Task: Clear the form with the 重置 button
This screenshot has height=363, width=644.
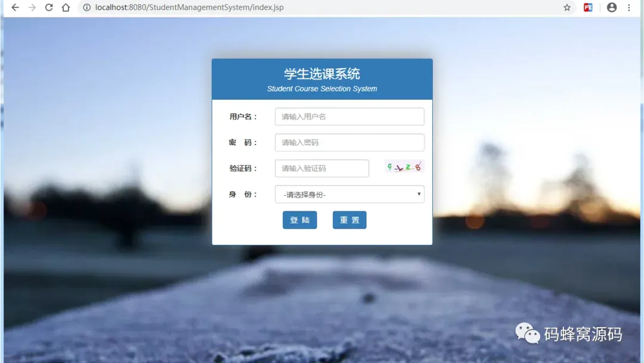Action: (349, 220)
